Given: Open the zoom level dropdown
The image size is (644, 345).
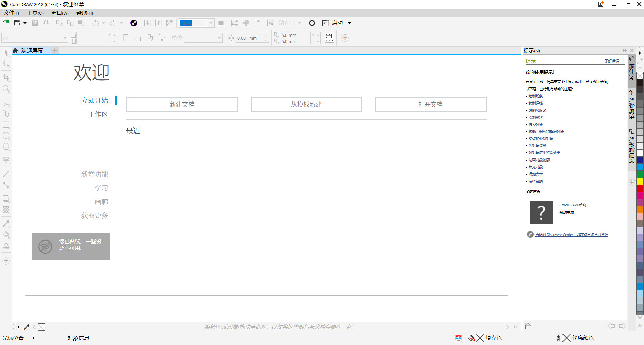Looking at the screenshot, I should [x=211, y=23].
